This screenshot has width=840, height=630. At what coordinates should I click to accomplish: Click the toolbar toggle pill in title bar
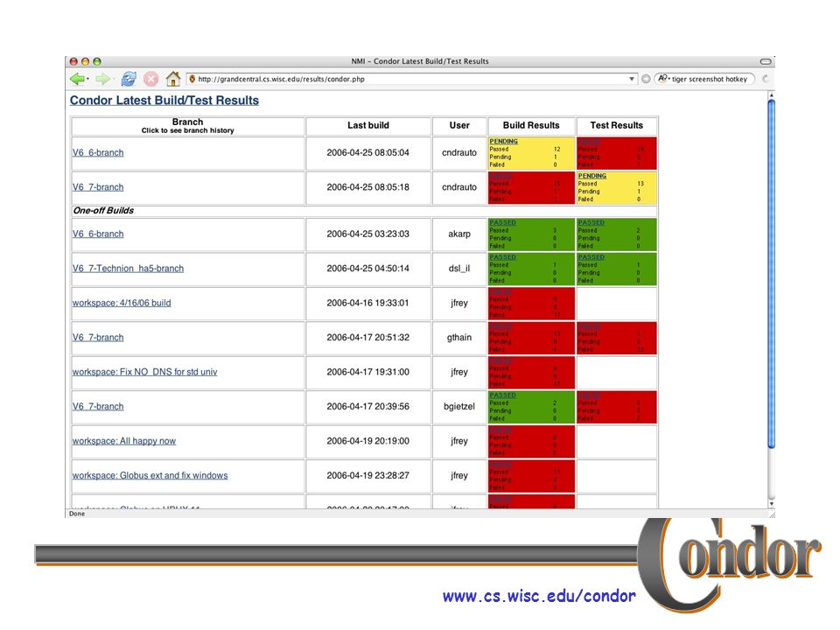766,61
